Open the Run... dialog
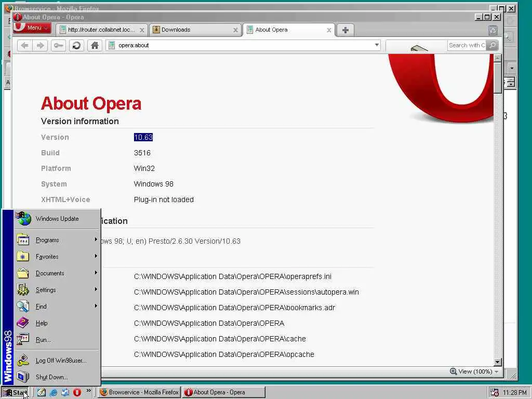The height and width of the screenshot is (399, 532). click(57, 340)
